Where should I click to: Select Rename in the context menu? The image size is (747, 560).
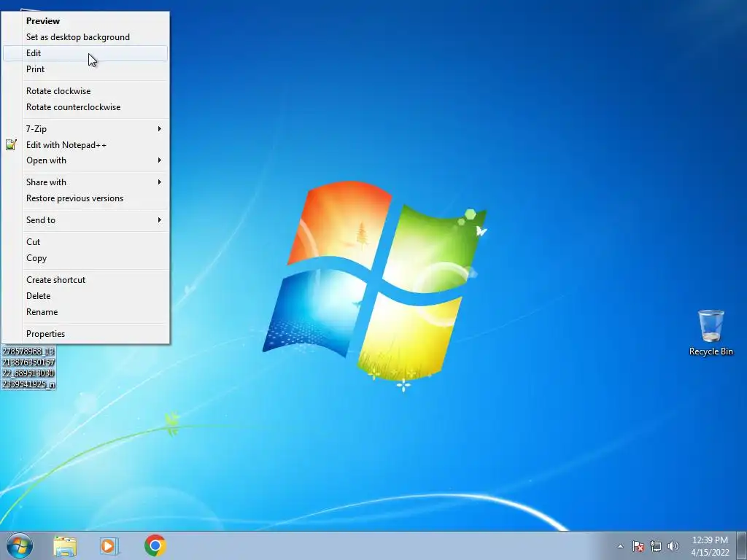86,312
